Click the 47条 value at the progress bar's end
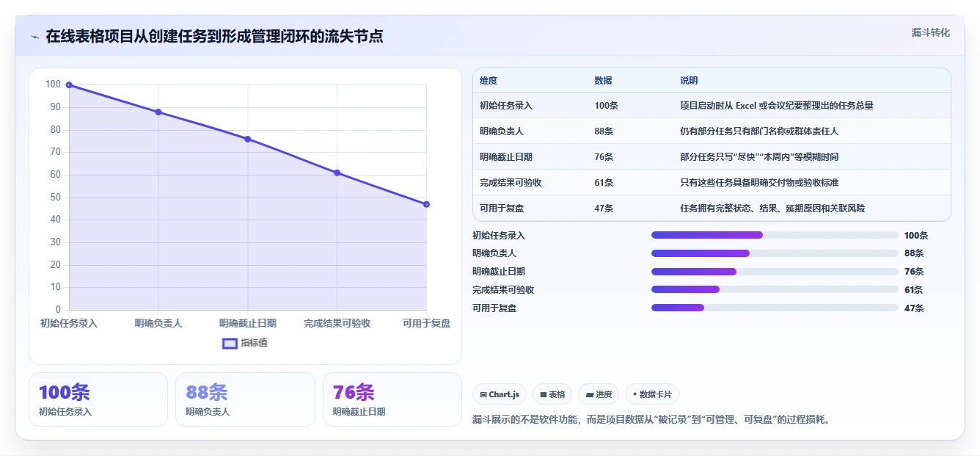 (914, 308)
